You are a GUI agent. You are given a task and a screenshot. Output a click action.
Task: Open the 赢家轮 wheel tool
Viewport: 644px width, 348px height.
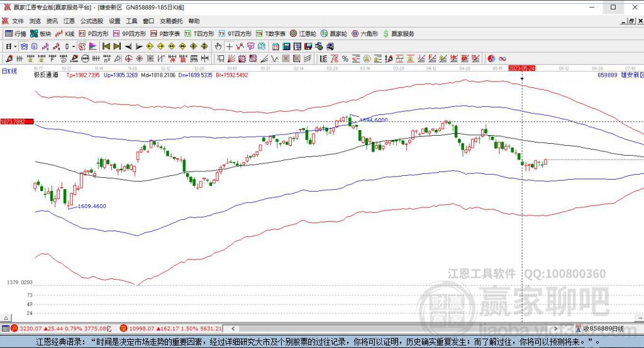(x=334, y=34)
